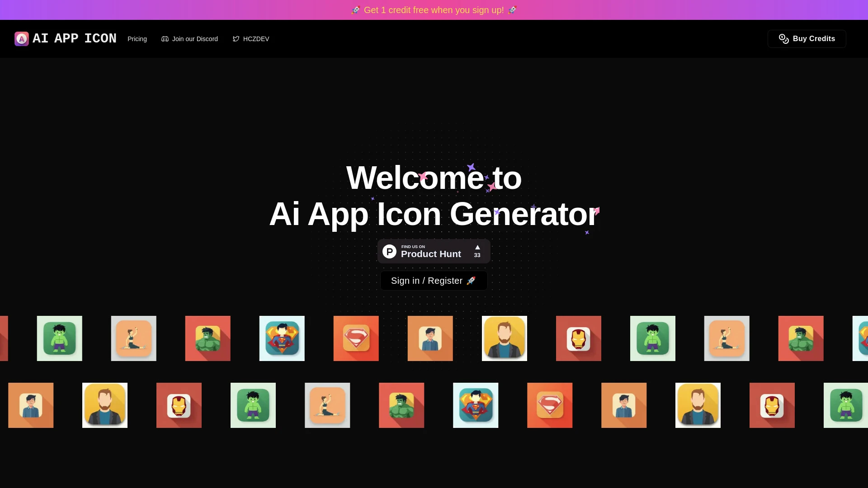Click the yoga pose app icon first row

pos(133,338)
